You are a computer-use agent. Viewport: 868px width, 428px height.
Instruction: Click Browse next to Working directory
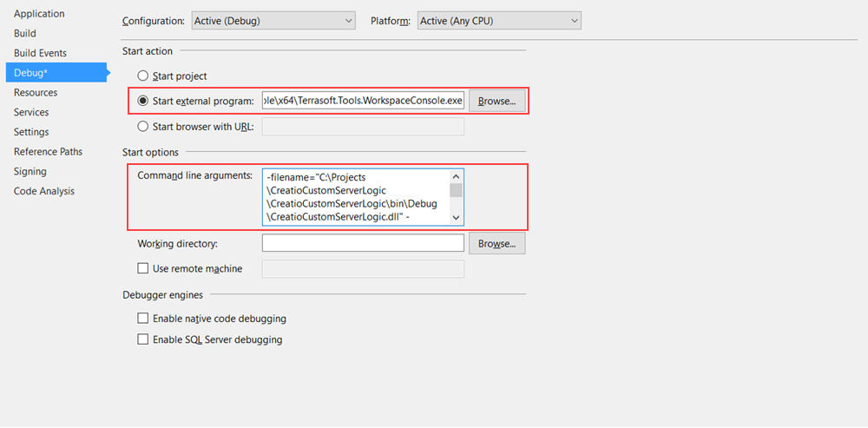coord(497,243)
